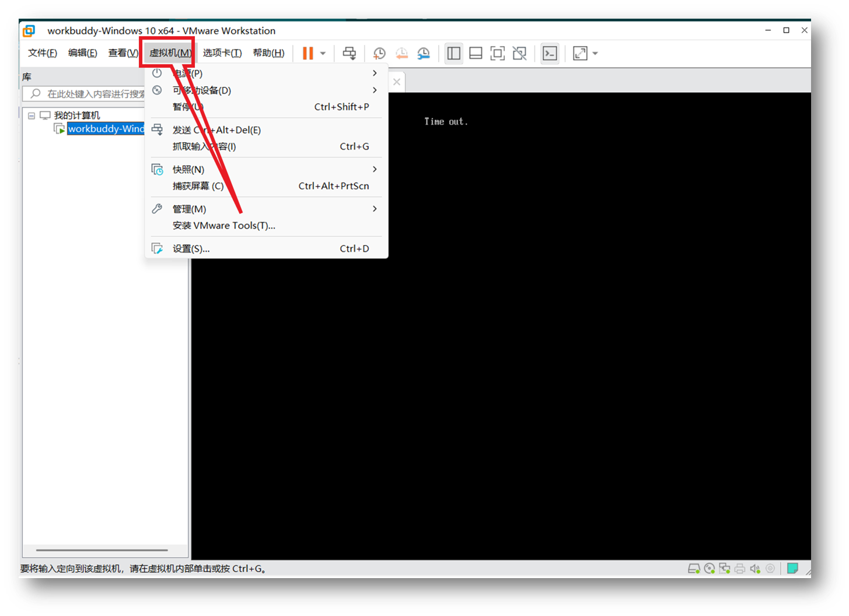849x616 pixels.
Task: Choose 捕获屏幕 (C) from the menu
Action: pos(266,186)
